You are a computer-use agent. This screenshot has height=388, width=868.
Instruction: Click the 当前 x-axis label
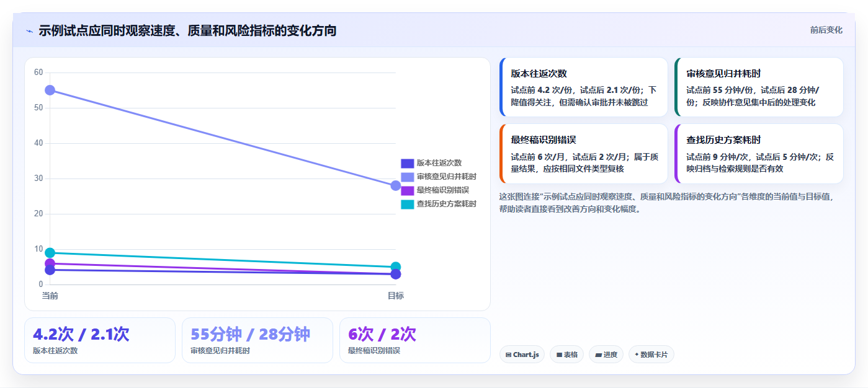[50, 296]
